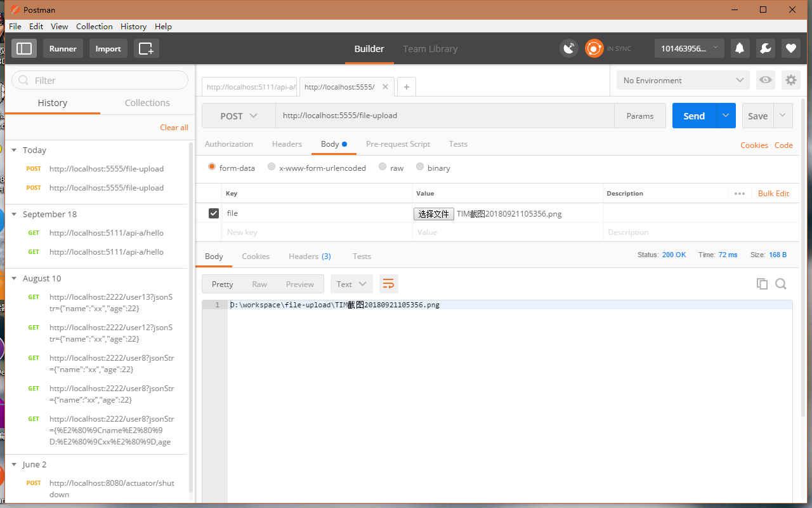Select the Preview response view

(x=300, y=284)
